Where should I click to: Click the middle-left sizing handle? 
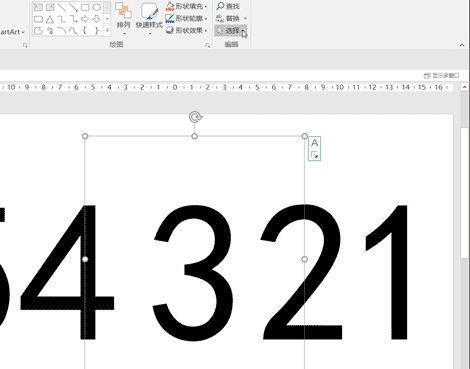85,259
